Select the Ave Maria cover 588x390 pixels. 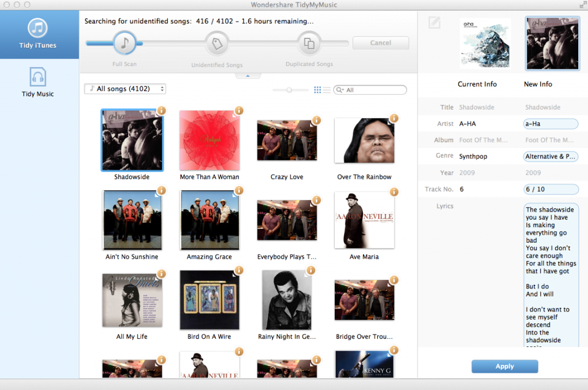[365, 220]
